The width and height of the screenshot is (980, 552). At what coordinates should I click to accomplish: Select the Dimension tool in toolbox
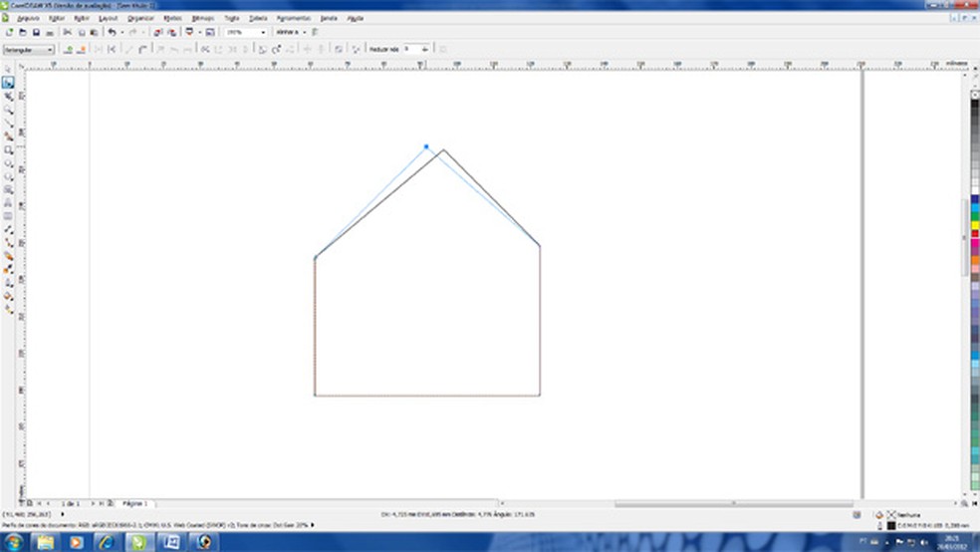[8, 229]
